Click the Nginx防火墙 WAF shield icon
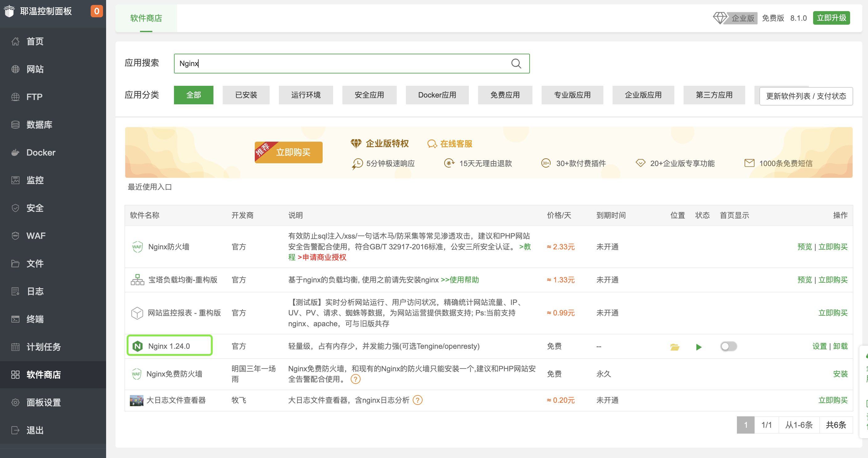 pos(137,247)
